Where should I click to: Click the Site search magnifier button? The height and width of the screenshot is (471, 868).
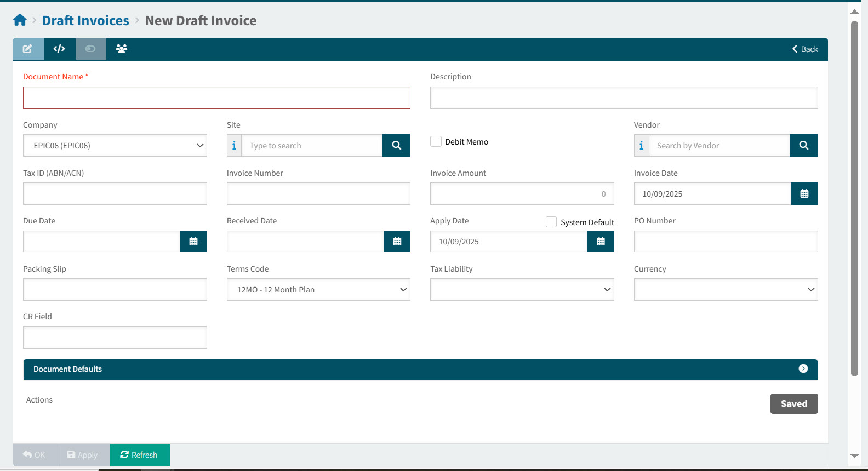coord(396,146)
